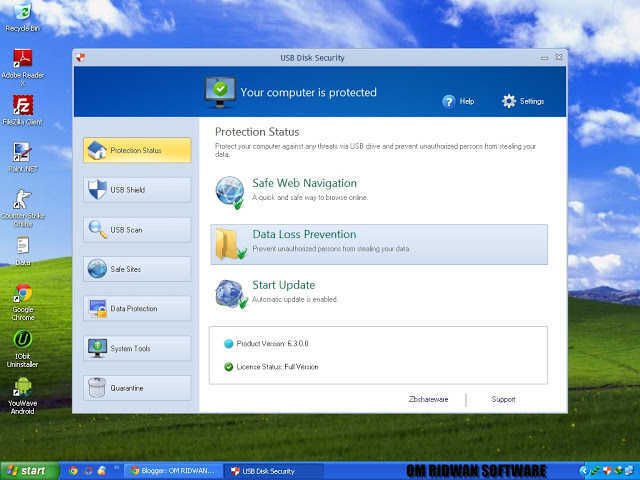
Task: Go to Safe Sites section
Action: 137,269
